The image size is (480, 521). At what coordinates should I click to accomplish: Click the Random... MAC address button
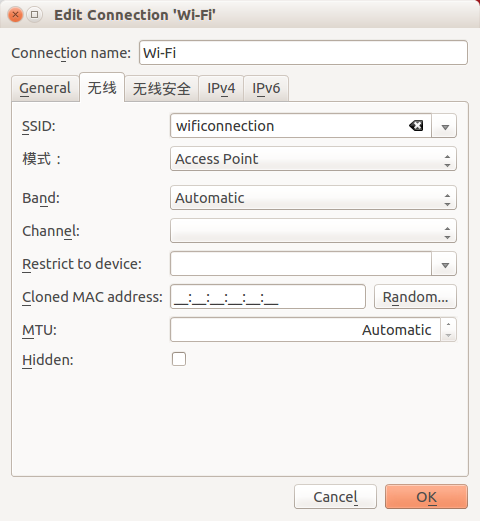coord(415,297)
